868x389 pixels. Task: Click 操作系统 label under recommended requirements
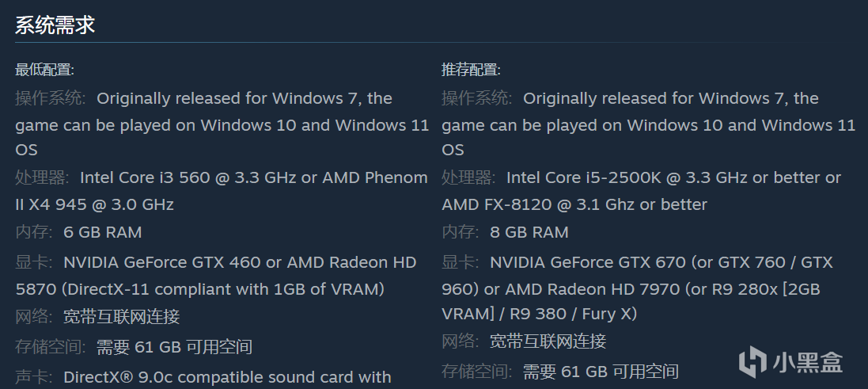[x=476, y=98]
